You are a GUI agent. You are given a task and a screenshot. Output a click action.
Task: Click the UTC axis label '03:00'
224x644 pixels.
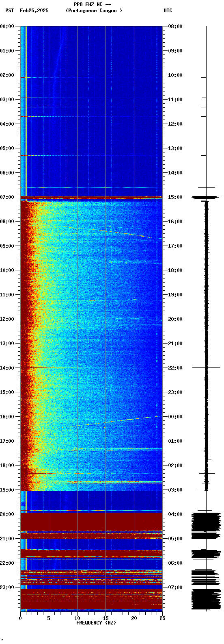(175, 490)
